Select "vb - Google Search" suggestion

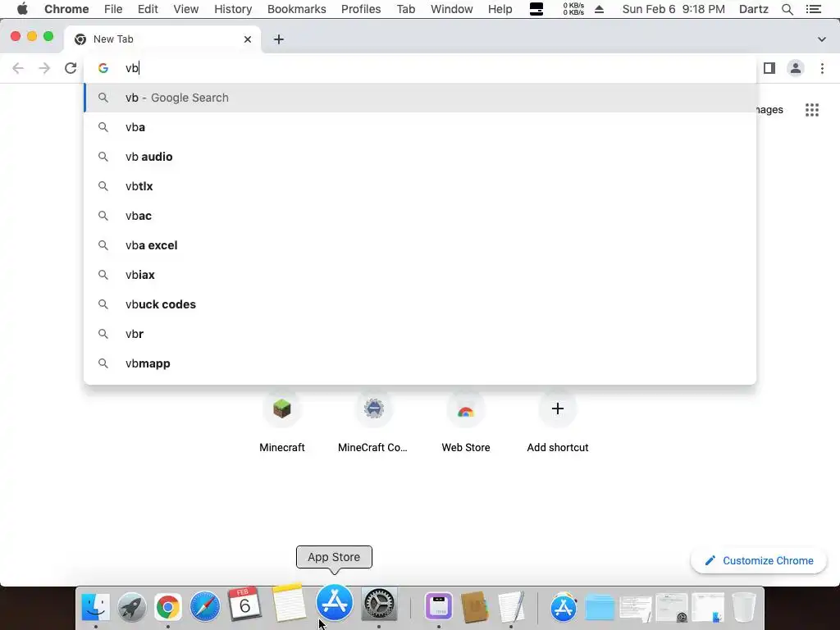(420, 98)
